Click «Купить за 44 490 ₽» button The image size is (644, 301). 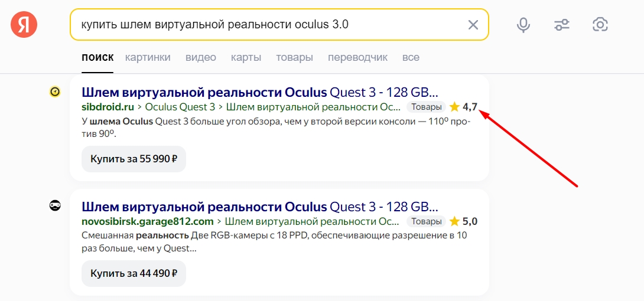(134, 273)
